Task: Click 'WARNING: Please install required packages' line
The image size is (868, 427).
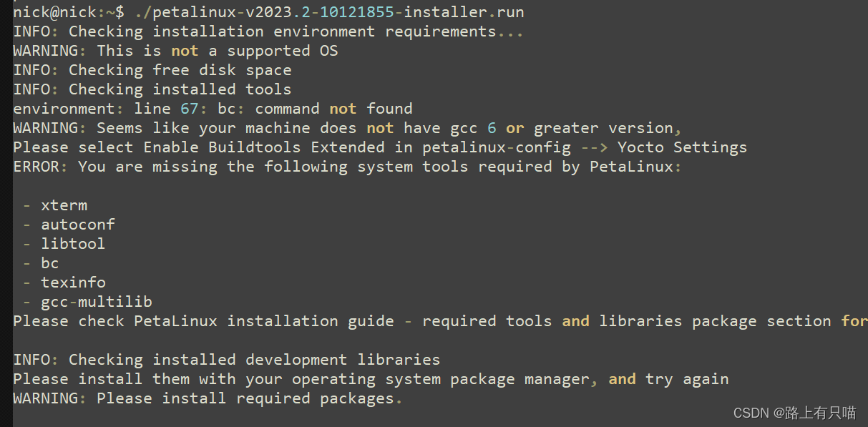Action: click(x=208, y=398)
